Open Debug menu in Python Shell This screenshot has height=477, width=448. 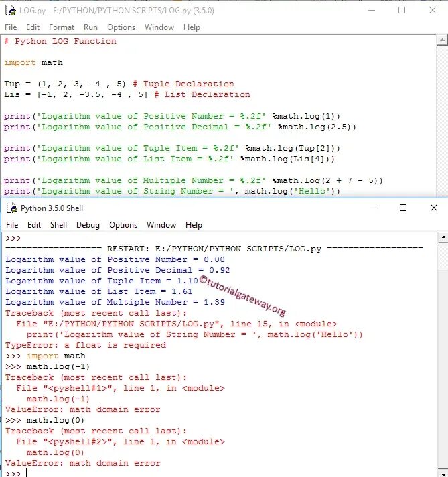[x=88, y=225]
